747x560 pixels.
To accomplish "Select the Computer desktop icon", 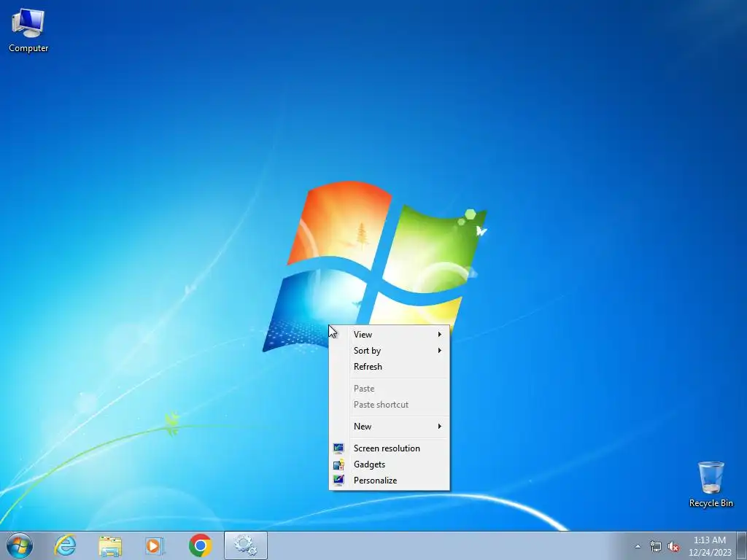I will [28, 31].
